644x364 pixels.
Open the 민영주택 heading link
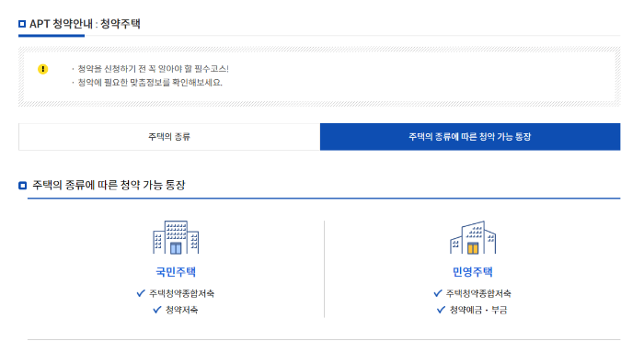click(x=472, y=272)
